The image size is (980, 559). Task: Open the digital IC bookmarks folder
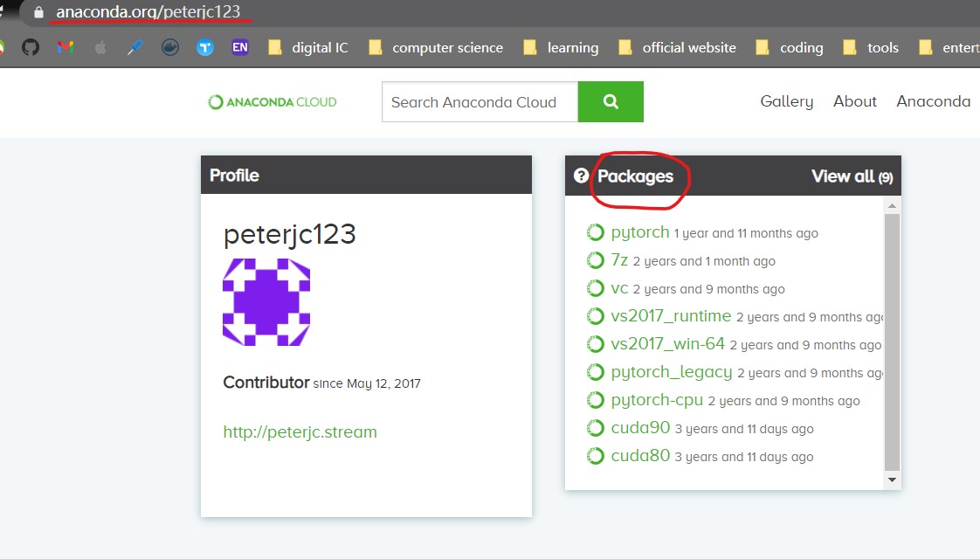[x=307, y=47]
